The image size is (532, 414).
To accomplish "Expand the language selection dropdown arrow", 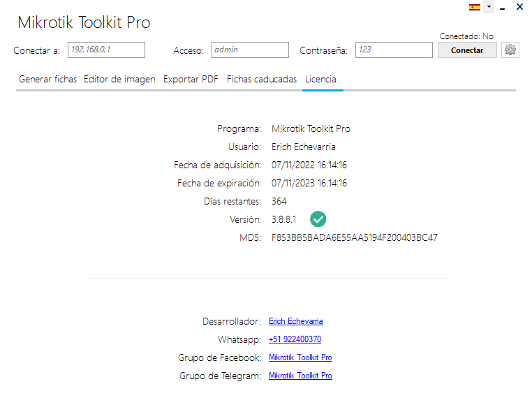I will (489, 6).
